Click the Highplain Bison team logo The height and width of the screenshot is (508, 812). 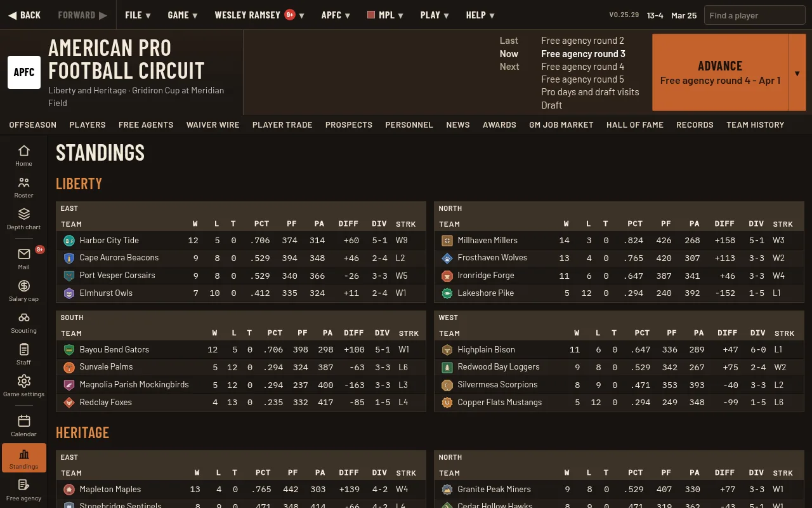click(447, 350)
